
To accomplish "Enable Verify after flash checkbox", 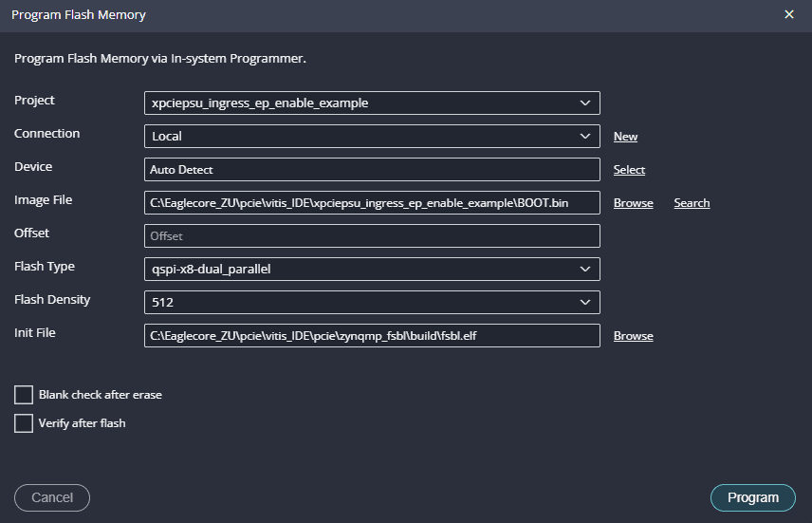I will pos(24,423).
